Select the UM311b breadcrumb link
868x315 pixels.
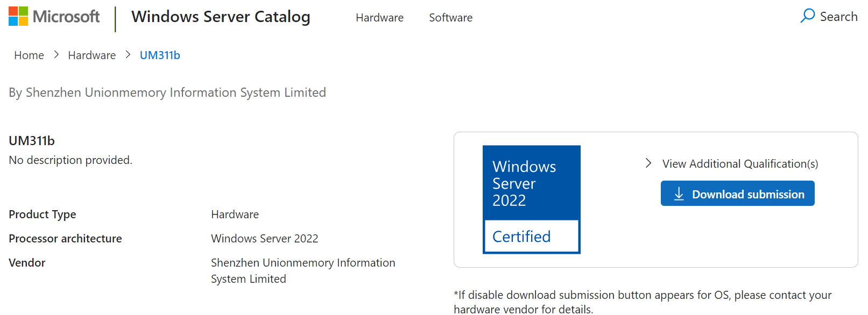point(160,55)
